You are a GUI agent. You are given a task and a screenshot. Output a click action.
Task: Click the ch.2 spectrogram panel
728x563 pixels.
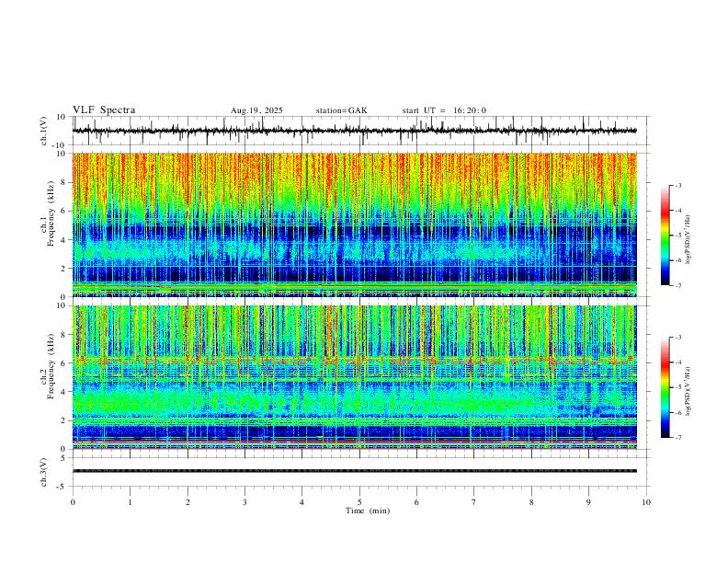(x=355, y=377)
